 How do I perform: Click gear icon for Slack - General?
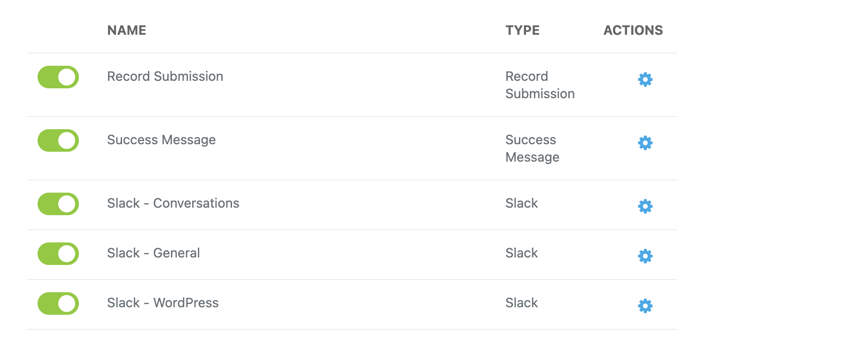(x=645, y=256)
